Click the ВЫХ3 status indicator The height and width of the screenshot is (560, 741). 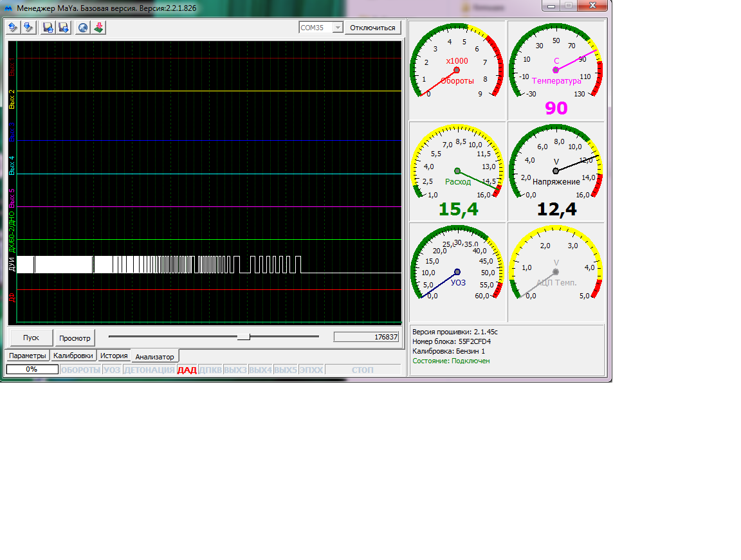(x=235, y=370)
